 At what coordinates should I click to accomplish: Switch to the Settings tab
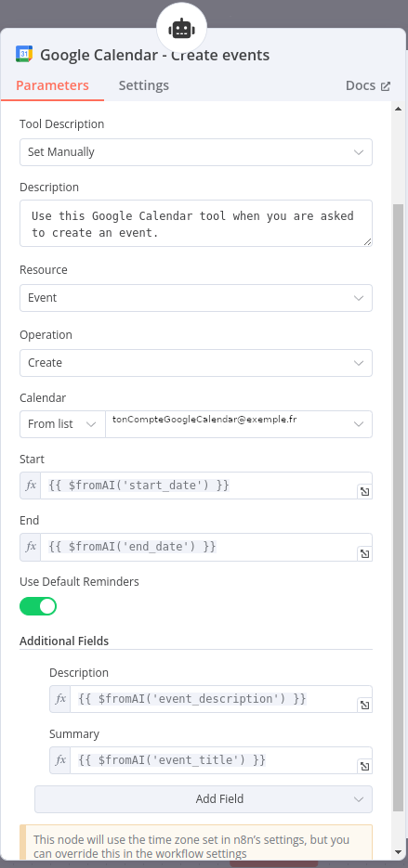click(x=143, y=85)
